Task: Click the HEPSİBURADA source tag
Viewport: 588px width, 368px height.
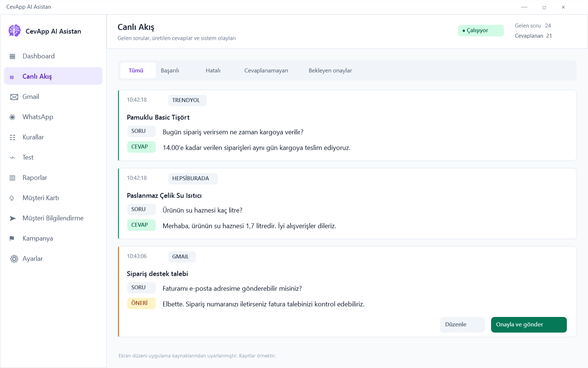Action: click(193, 178)
